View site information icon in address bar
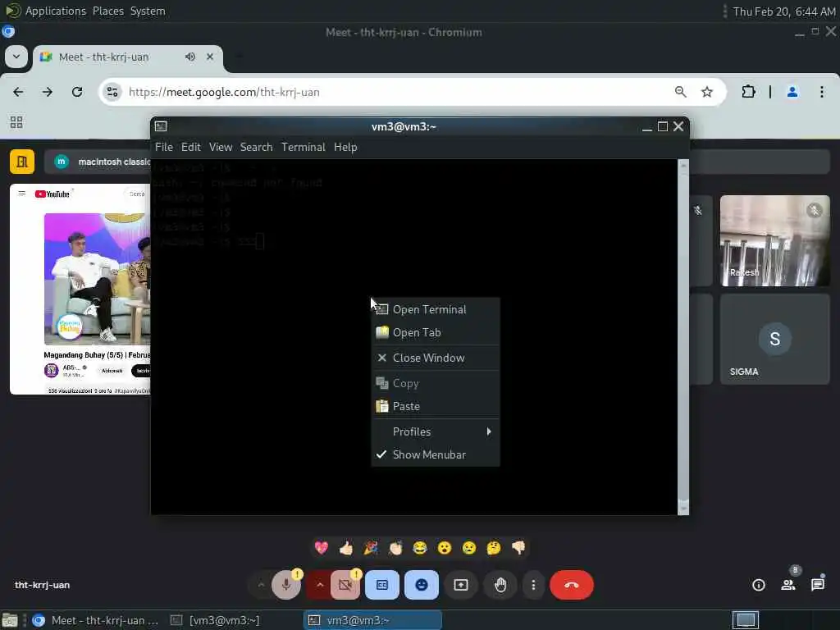The height and width of the screenshot is (630, 840). click(112, 92)
